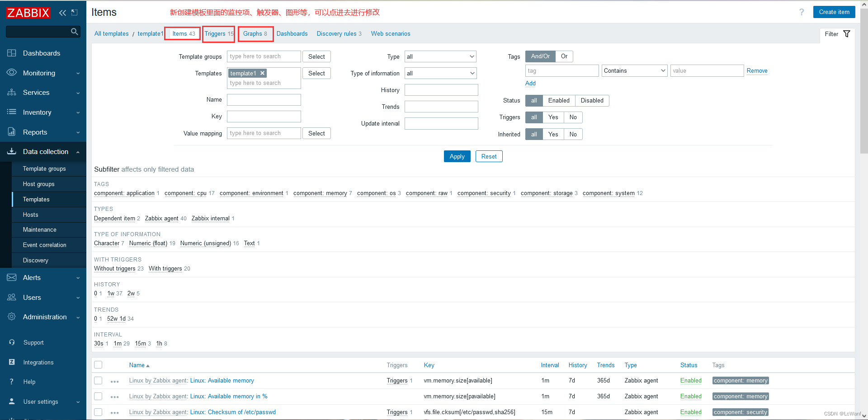Click the Reports chart icon

(x=12, y=132)
